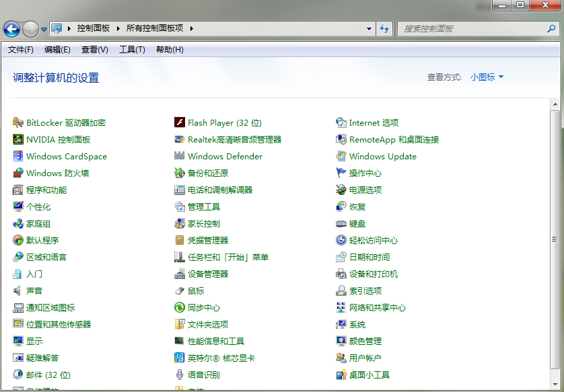Open the 索引选项 link
The width and height of the screenshot is (564, 392).
coord(365,290)
